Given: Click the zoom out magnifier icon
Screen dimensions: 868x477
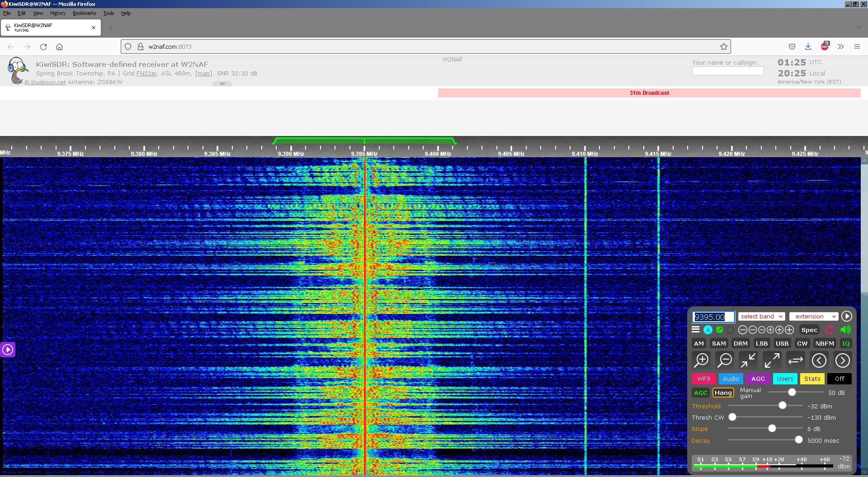Looking at the screenshot, I should coord(725,360).
